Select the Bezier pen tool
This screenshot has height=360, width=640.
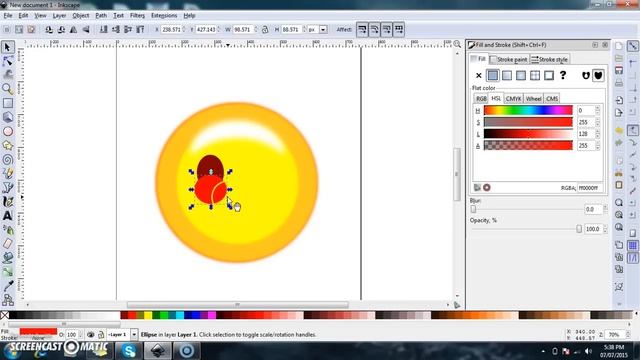(7, 188)
